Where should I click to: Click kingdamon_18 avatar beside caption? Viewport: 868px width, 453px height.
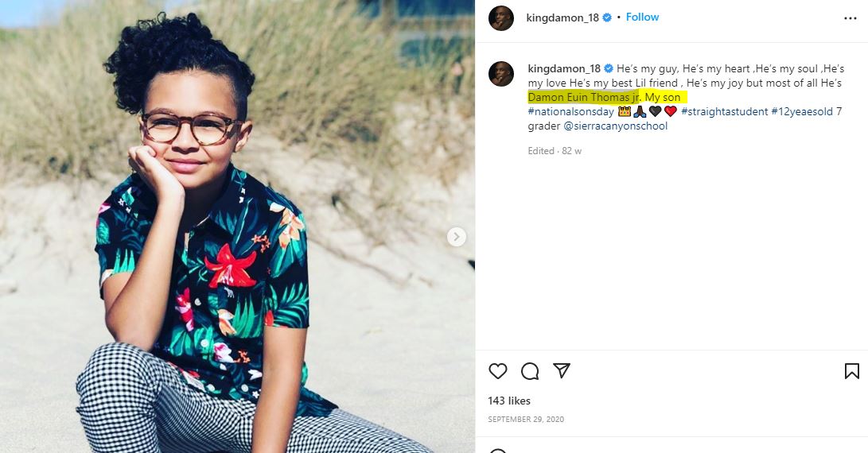tap(501, 74)
